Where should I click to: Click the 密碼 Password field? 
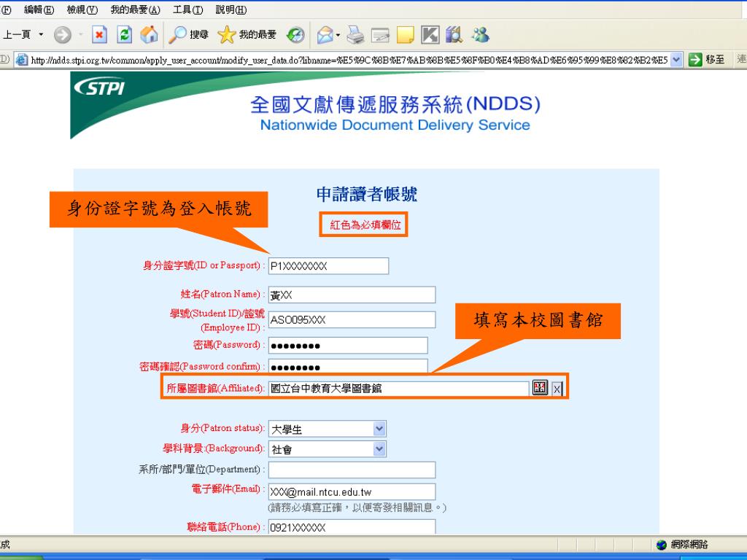pyautogui.click(x=348, y=345)
